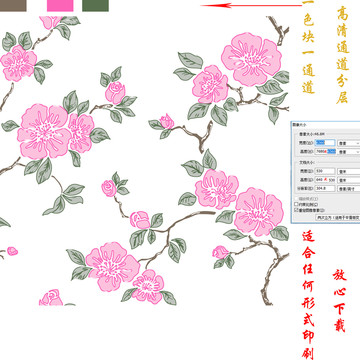Screen dimensions: 360x360
Task: Pick the dark green color block swatch
Action: pos(95,6)
